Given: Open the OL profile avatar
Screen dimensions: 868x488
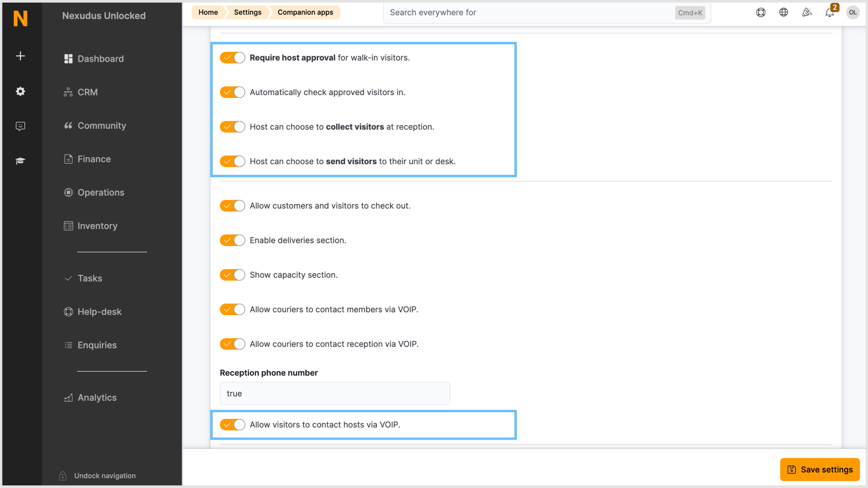Looking at the screenshot, I should tap(853, 12).
